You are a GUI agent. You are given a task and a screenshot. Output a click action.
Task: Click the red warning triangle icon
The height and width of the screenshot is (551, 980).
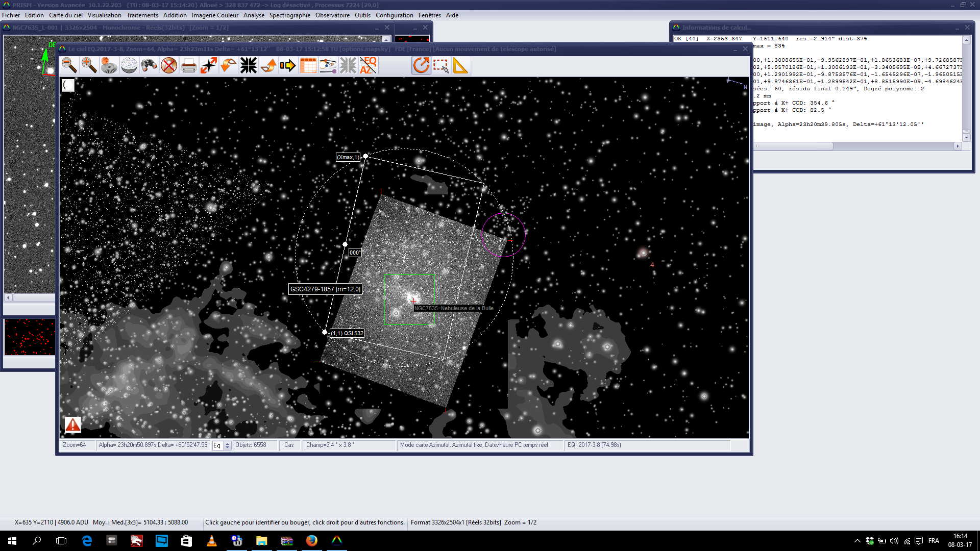[72, 424]
